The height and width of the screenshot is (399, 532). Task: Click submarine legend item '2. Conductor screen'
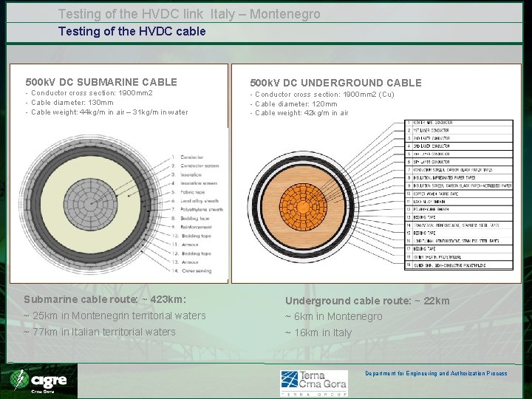(x=195, y=166)
